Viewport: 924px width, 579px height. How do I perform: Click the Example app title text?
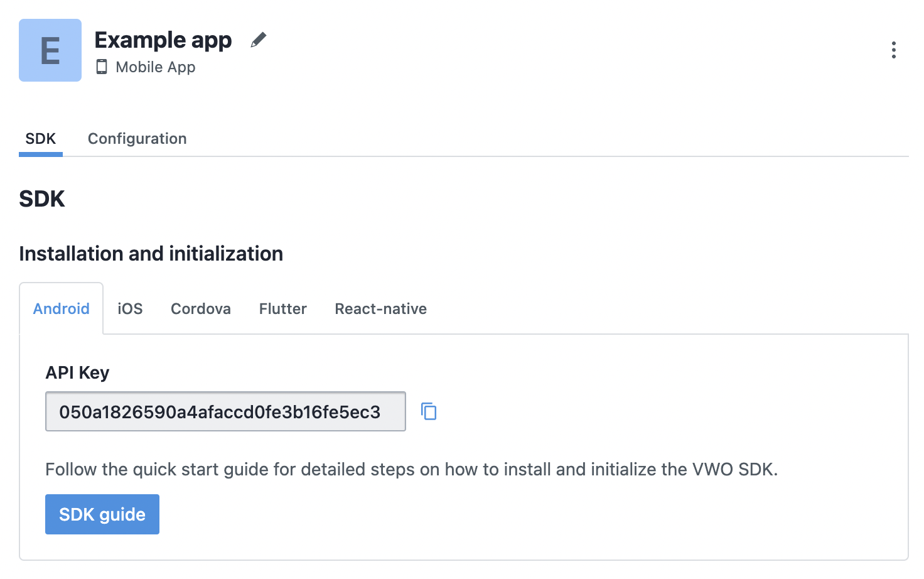(163, 40)
